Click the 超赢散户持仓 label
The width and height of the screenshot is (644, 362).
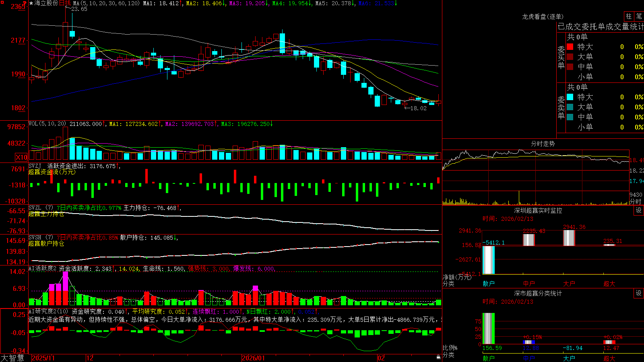pyautogui.click(x=46, y=243)
